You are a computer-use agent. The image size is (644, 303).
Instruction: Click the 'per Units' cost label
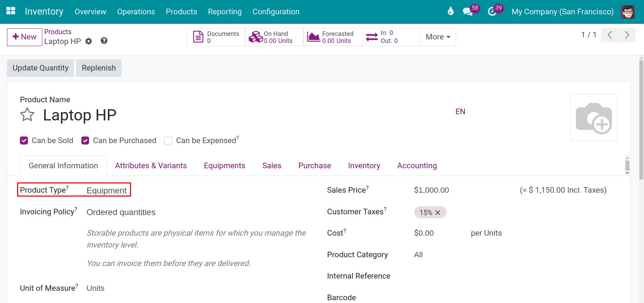[x=486, y=233]
